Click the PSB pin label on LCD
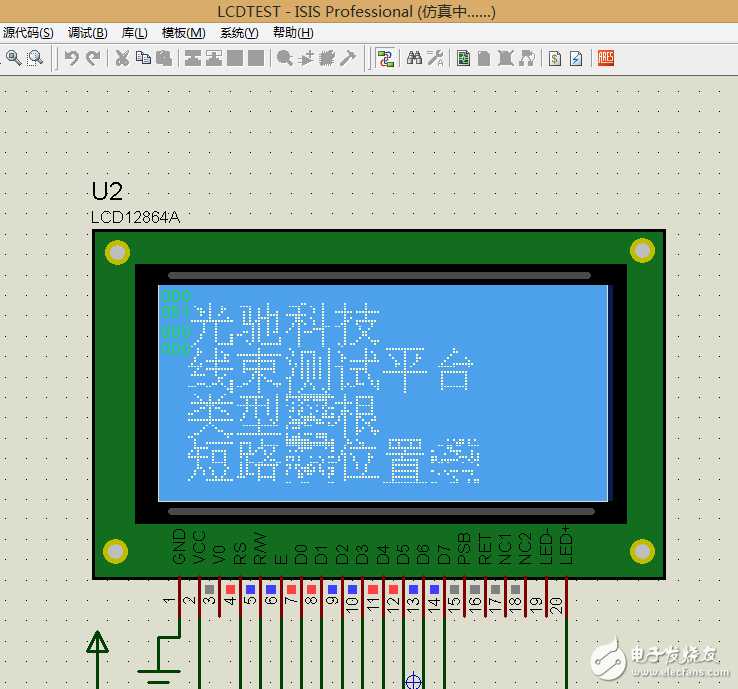This screenshot has height=689, width=738. pyautogui.click(x=464, y=548)
